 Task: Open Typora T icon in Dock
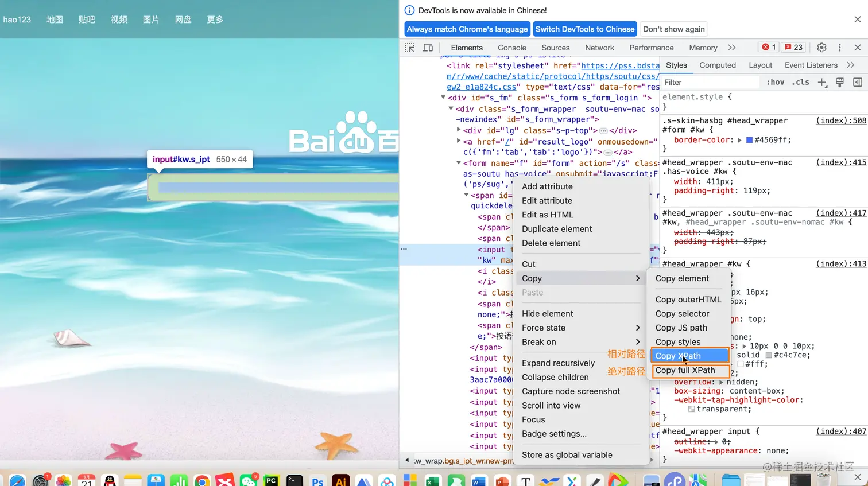click(525, 481)
